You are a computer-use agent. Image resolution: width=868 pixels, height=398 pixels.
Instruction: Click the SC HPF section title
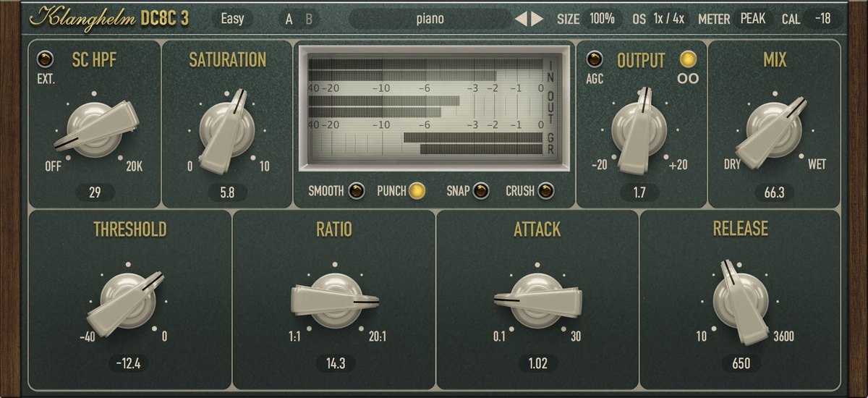click(x=95, y=60)
